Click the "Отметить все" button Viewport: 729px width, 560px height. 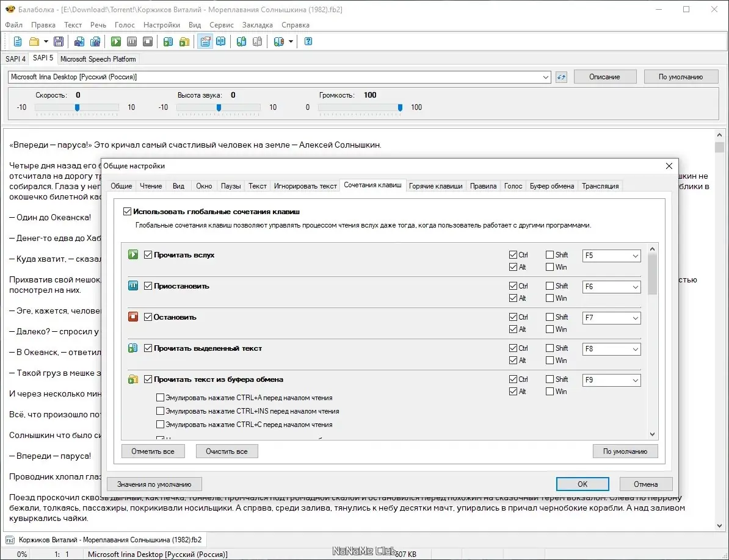pos(153,451)
